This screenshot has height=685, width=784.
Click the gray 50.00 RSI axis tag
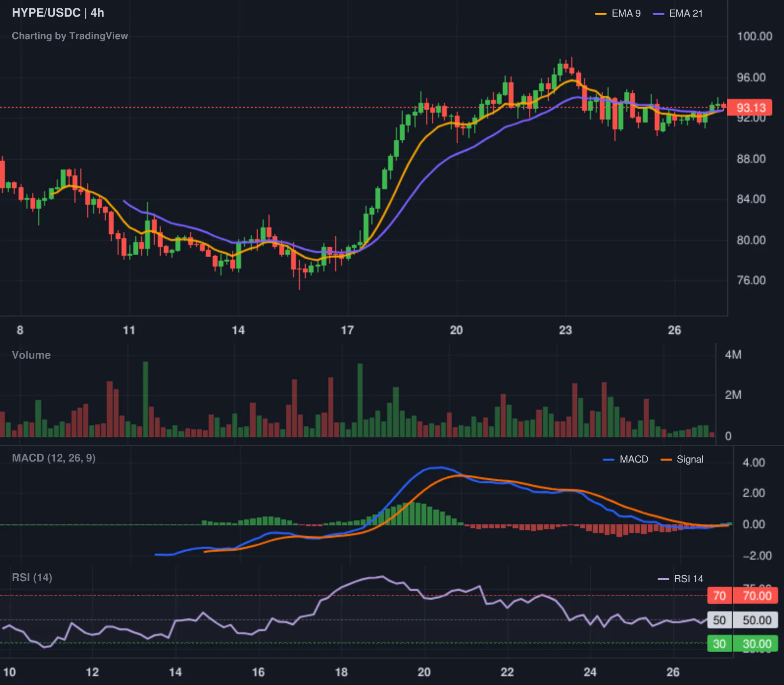click(756, 620)
